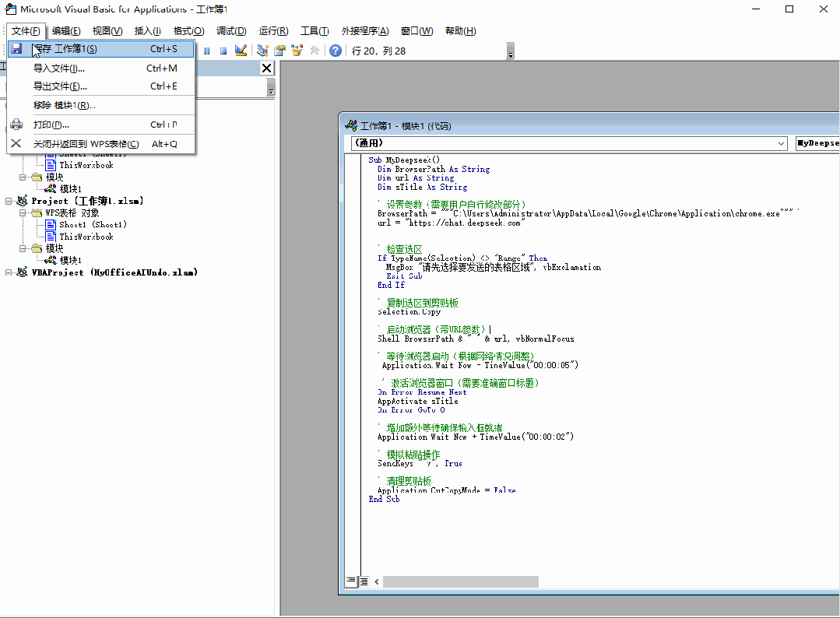The height and width of the screenshot is (618, 840).
Task: Collapse the WPS表格 对象 folder node
Action: point(23,212)
